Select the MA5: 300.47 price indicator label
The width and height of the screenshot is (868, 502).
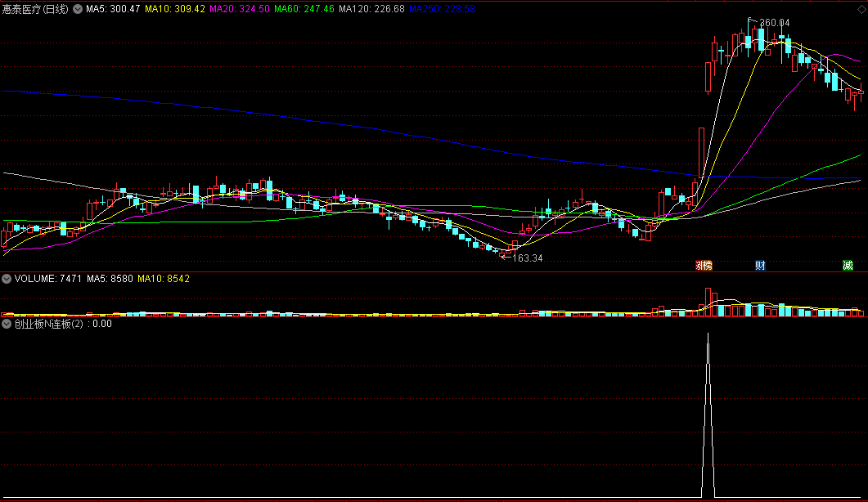113,9
